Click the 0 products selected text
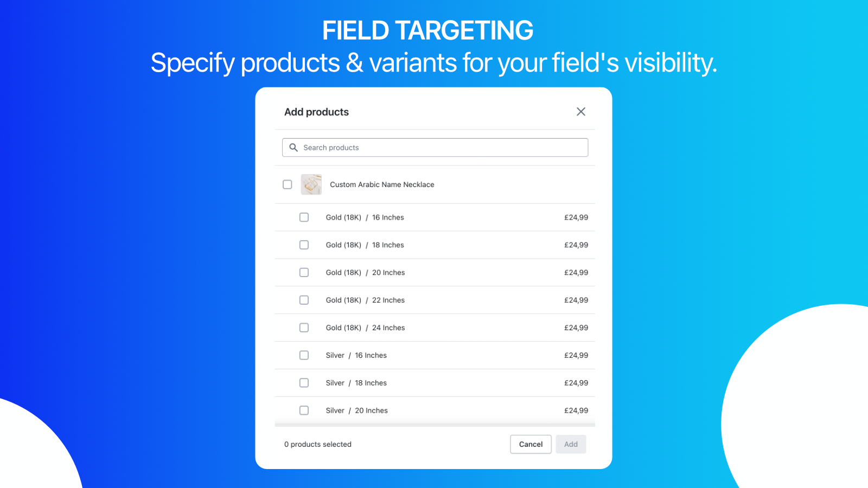 point(318,444)
